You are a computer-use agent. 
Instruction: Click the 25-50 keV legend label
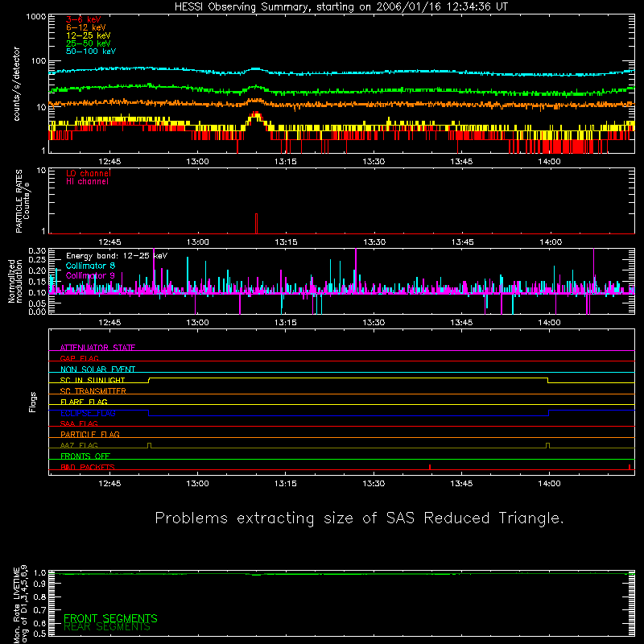point(89,43)
